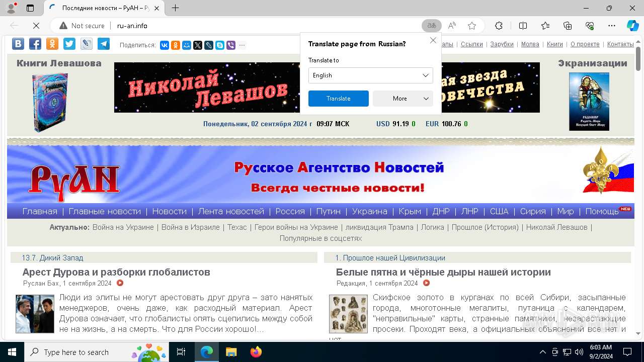644x362 pixels.
Task: Open the Copilot sidebar icon
Action: coord(632,26)
